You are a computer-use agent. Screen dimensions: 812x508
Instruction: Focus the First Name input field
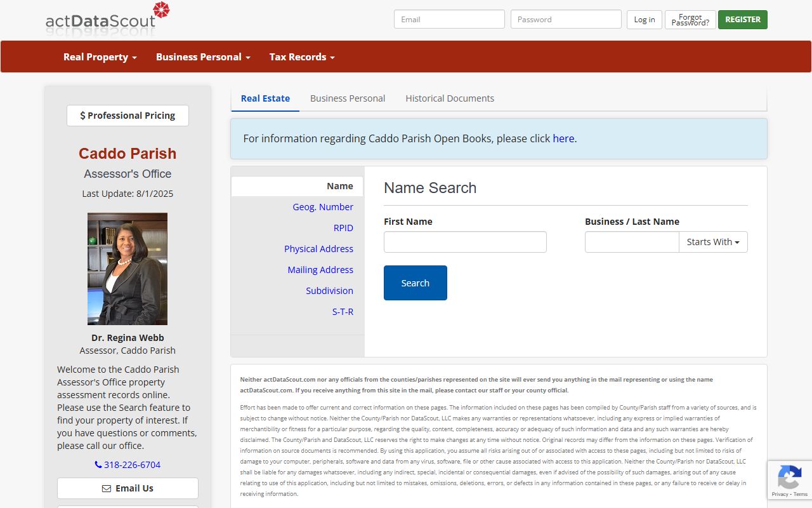click(465, 242)
